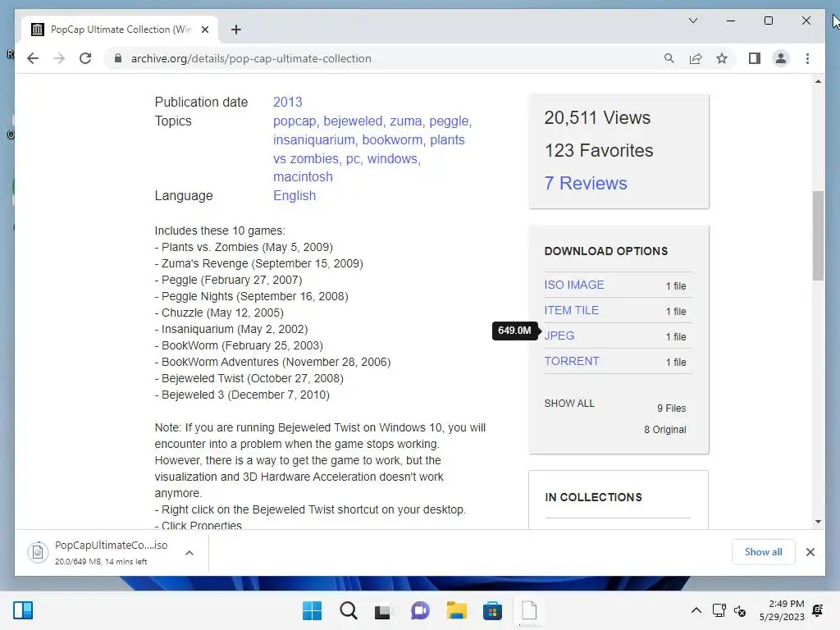840x630 pixels.
Task: Open the bejeweled topic link
Action: pyautogui.click(x=353, y=121)
